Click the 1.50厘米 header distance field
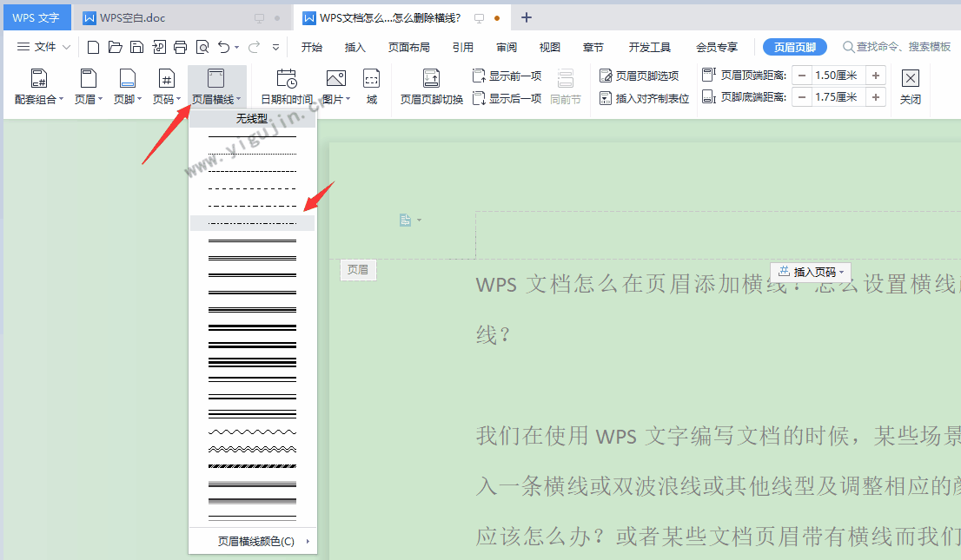 tap(838, 76)
